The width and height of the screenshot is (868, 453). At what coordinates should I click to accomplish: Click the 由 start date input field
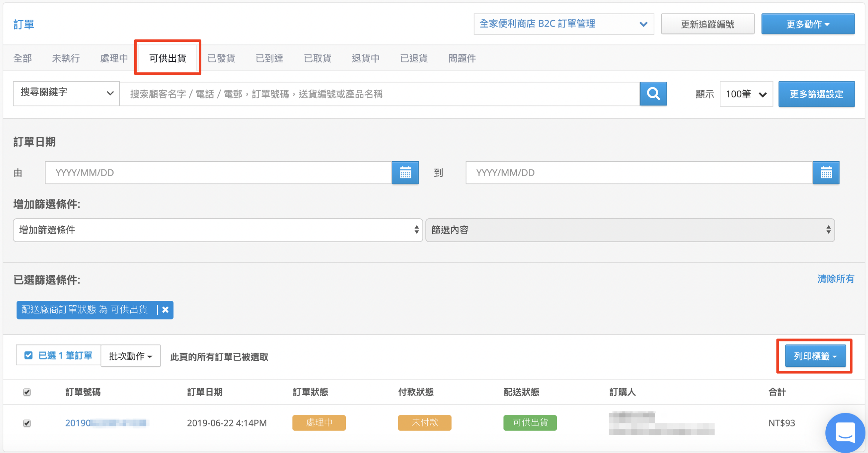point(218,173)
